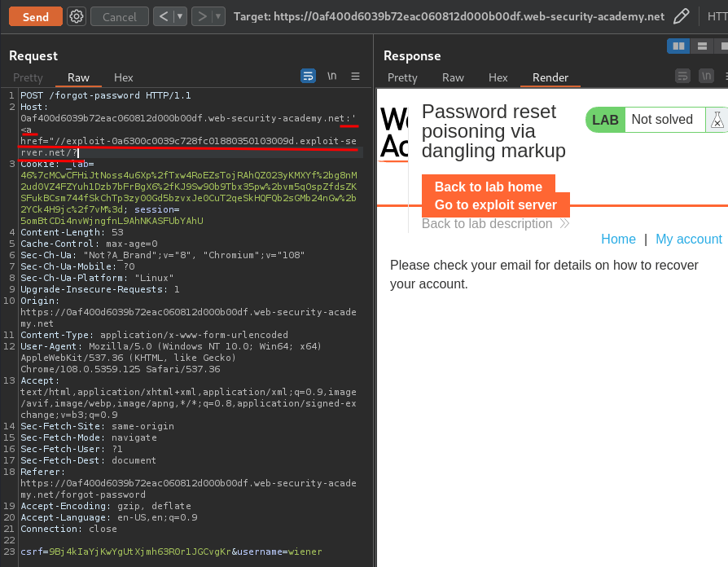Open Request panel hamburger menu

pos(355,76)
